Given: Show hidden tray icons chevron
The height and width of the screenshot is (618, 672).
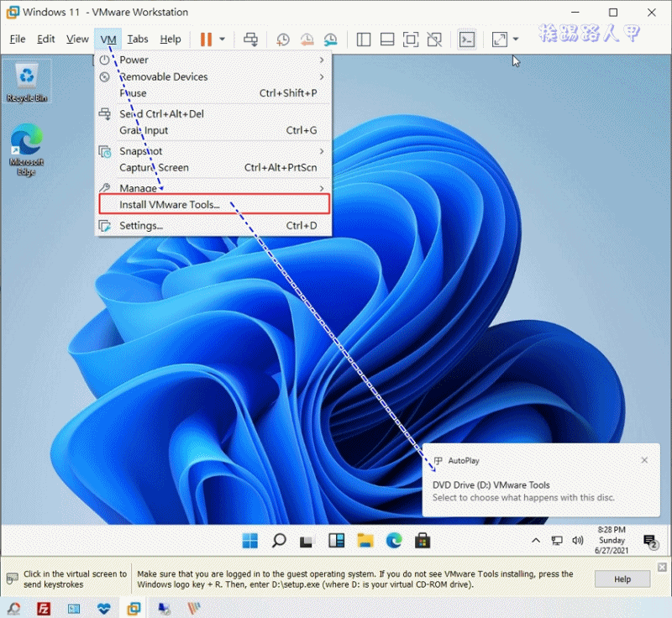Looking at the screenshot, I should pyautogui.click(x=536, y=540).
